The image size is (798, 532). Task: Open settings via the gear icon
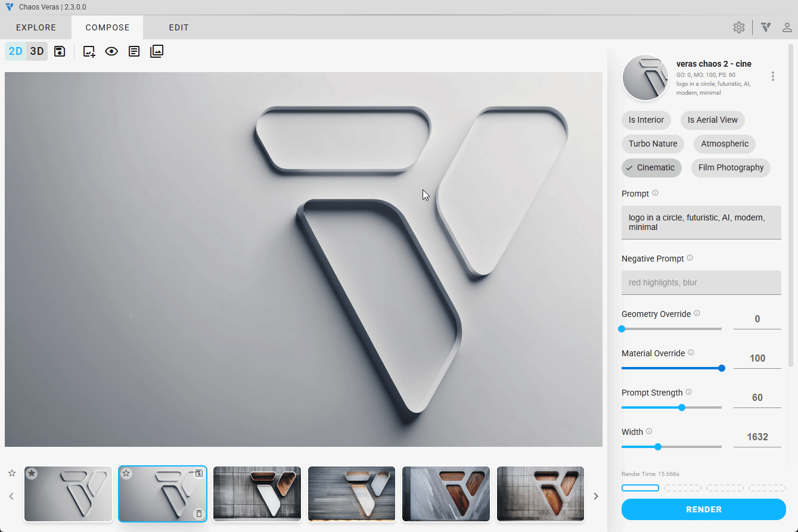pos(739,27)
